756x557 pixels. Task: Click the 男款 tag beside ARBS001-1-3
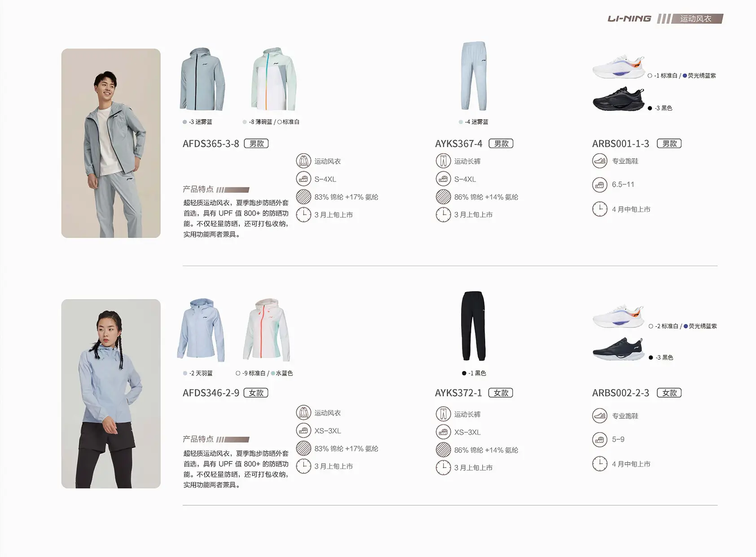tap(669, 144)
